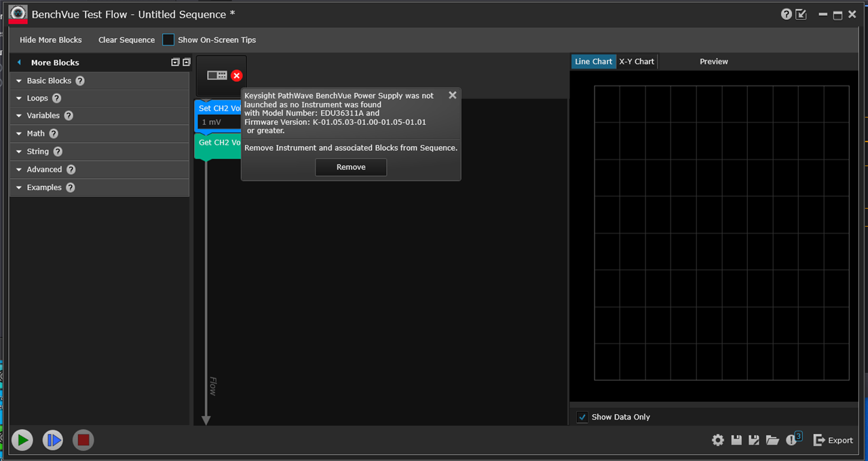Click the More Blocks panel title
868x461 pixels.
pos(55,62)
